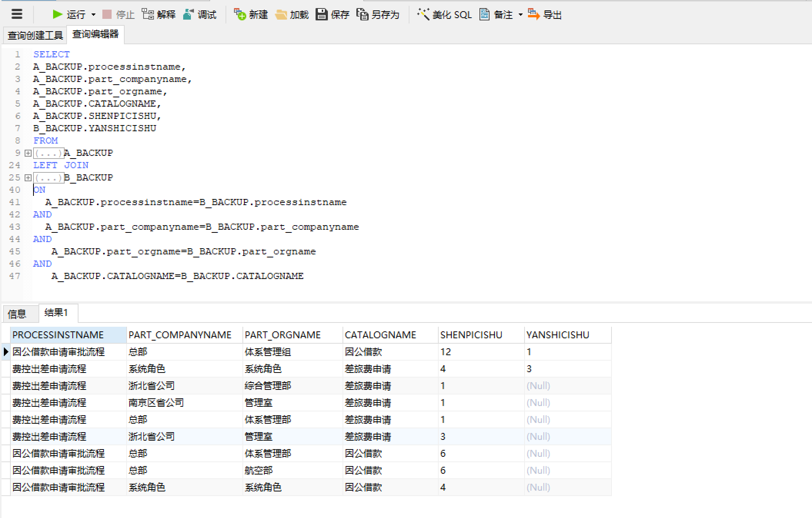The width and height of the screenshot is (812, 518).
Task: Click the Load (加载) folder icon
Action: pyautogui.click(x=281, y=15)
